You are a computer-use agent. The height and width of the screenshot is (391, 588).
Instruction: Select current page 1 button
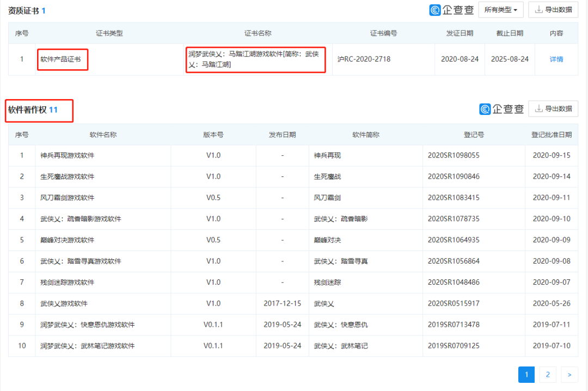click(x=526, y=375)
